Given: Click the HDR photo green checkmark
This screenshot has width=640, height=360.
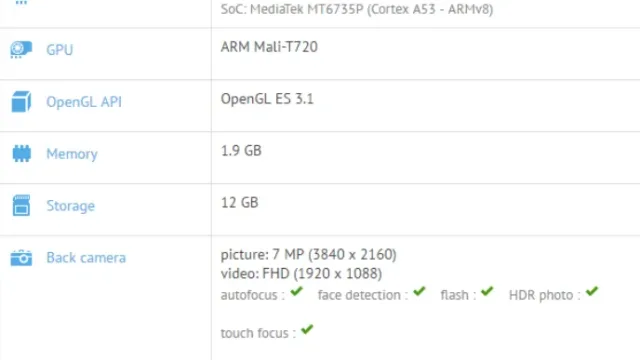Looking at the screenshot, I should click(x=591, y=291).
